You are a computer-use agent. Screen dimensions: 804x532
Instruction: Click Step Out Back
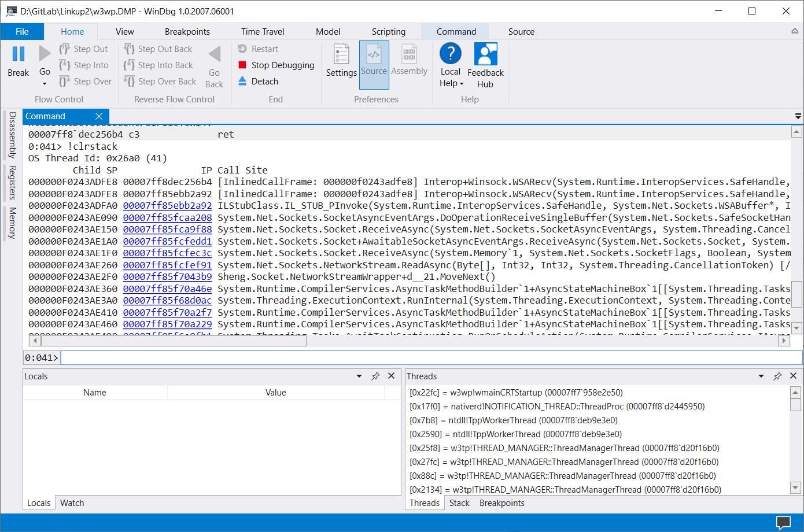pyautogui.click(x=158, y=49)
